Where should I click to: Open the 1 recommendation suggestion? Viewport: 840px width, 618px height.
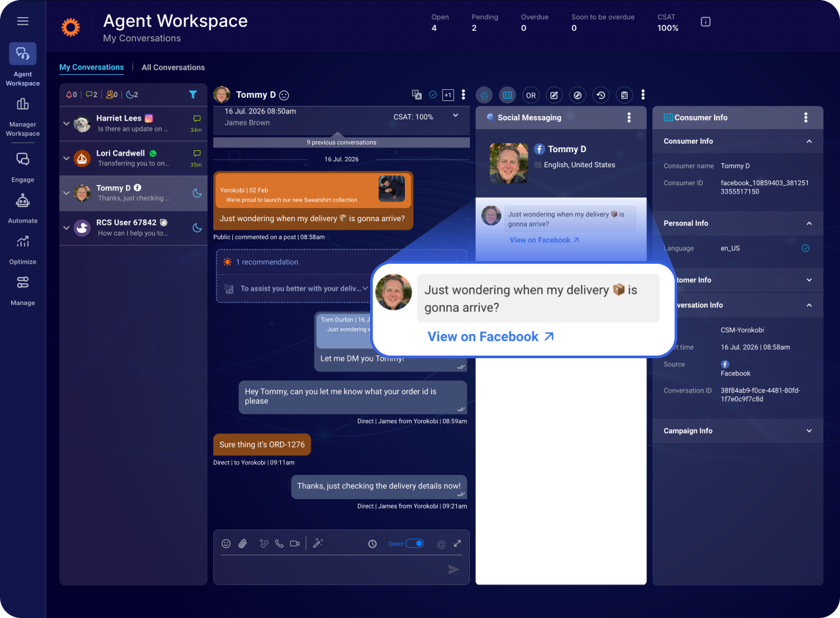267,262
